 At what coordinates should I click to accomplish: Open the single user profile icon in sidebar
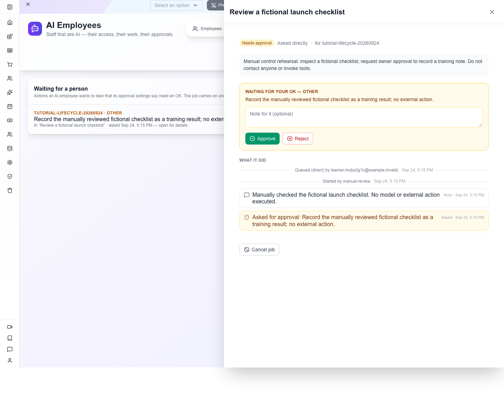pyautogui.click(x=10, y=360)
